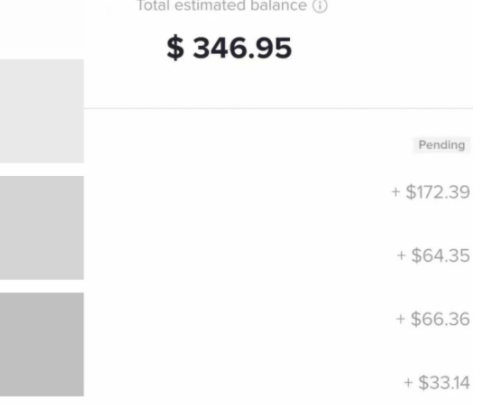Click the faint off-white panel above the thumbnails

pyautogui.click(x=42, y=23)
